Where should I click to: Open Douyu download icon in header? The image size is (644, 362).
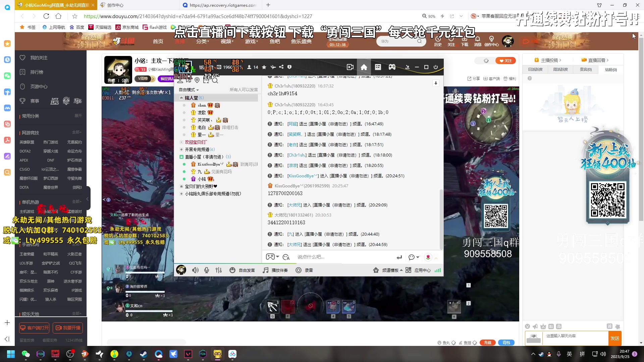[465, 42]
